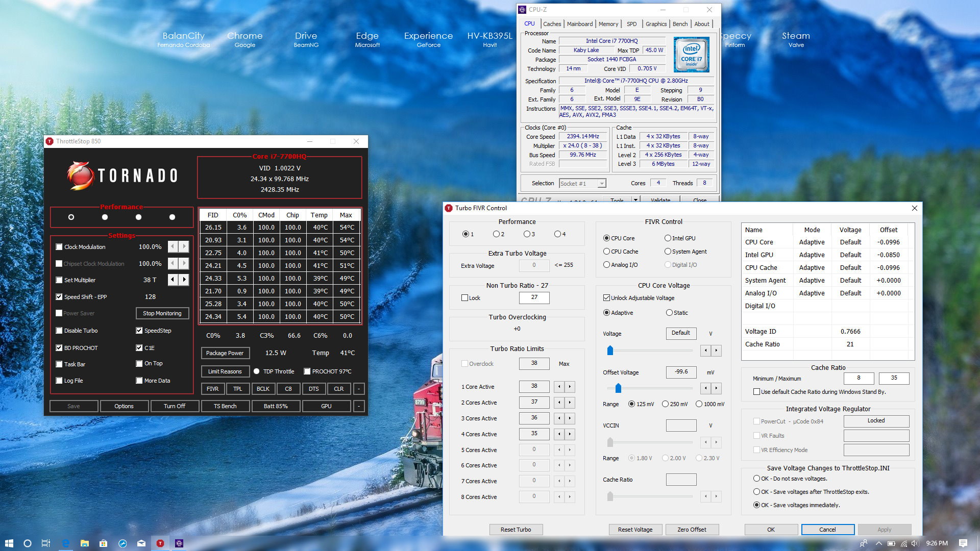The image size is (980, 551).
Task: Open the Socket #1 selection dropdown
Action: 602,184
